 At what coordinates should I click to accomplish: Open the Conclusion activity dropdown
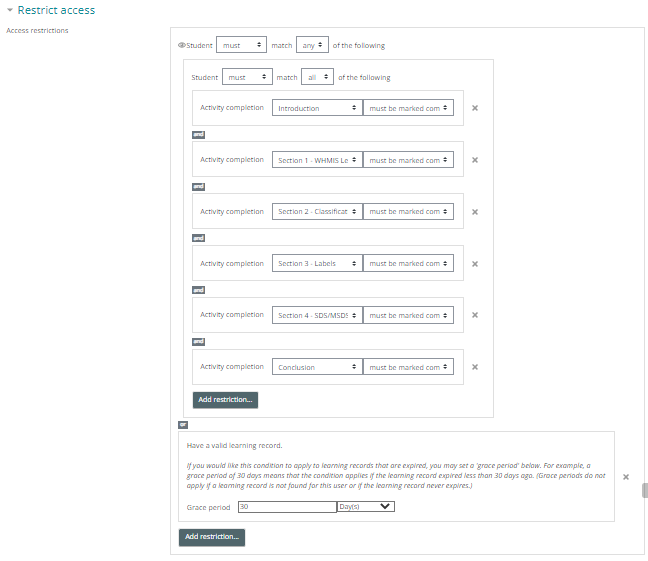coord(317,367)
